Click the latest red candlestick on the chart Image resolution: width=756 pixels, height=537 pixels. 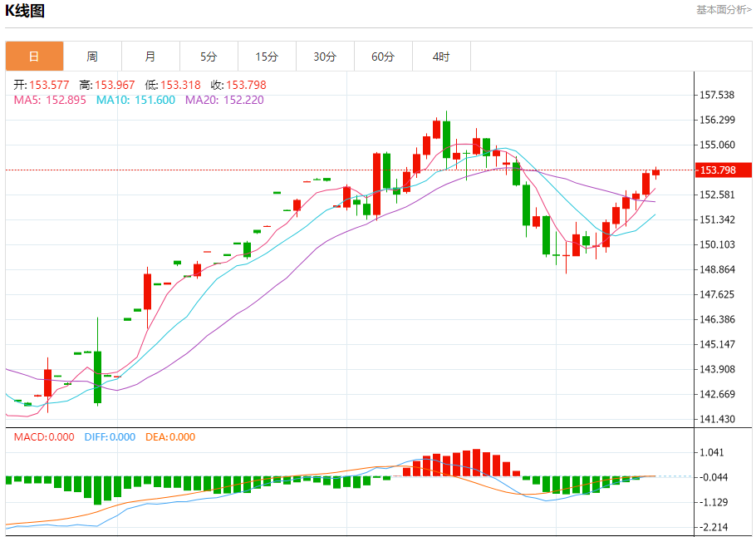point(655,172)
